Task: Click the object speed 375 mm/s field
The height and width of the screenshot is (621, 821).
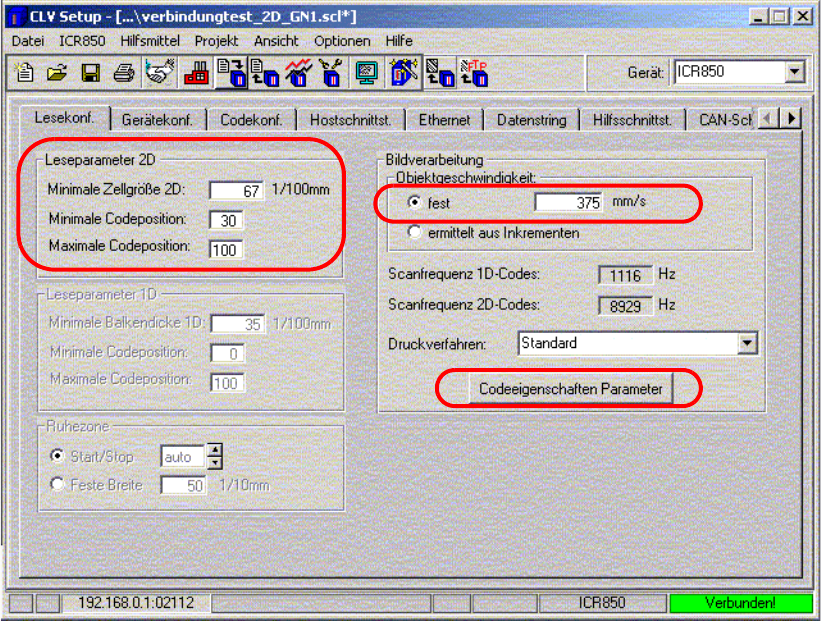Action: click(x=569, y=202)
